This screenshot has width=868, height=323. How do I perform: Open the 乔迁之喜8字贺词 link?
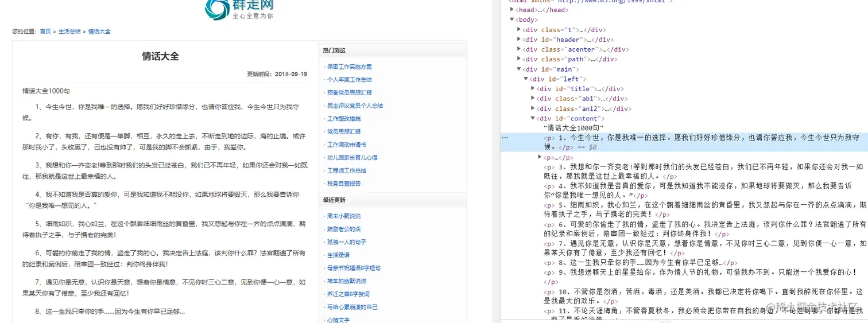(348, 294)
